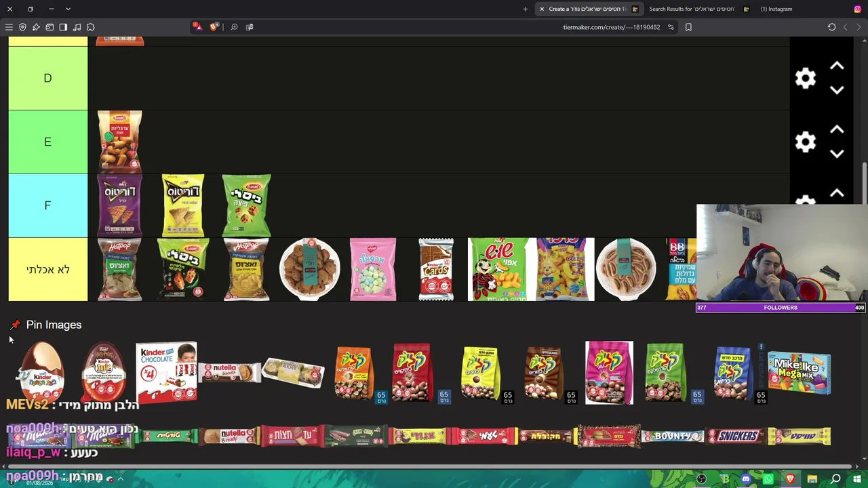Toggle the browser sidebar panel icon
868x488 pixels.
coord(63,27)
